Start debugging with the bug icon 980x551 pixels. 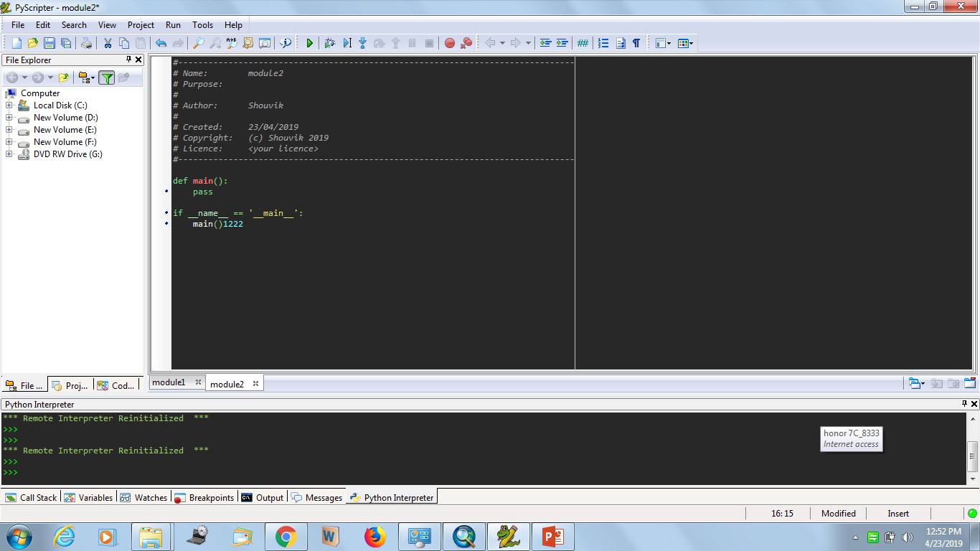pos(329,43)
